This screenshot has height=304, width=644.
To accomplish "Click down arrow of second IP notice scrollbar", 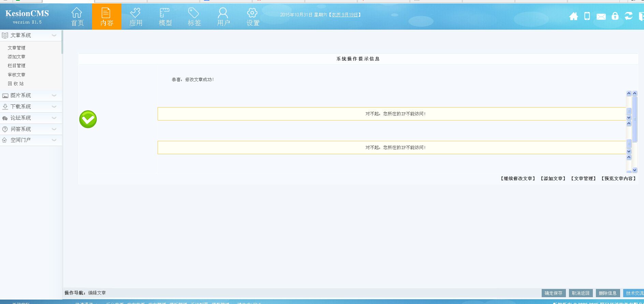I will [629, 151].
